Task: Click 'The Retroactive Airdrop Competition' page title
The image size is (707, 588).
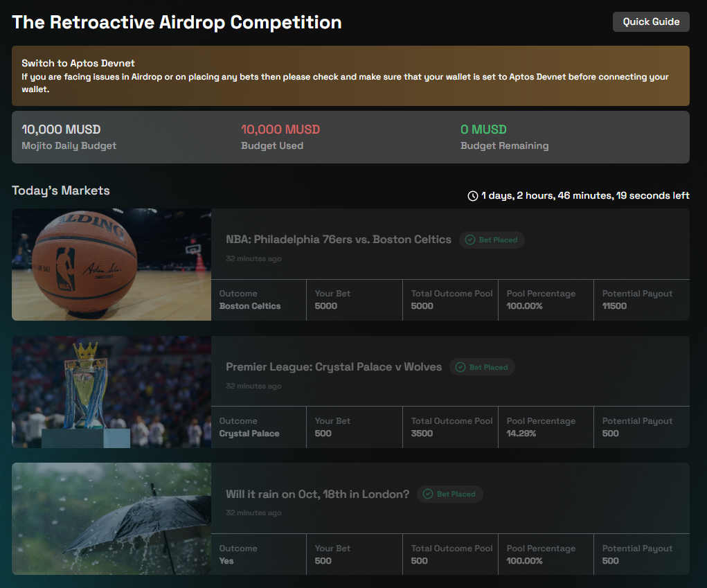Action: pyautogui.click(x=177, y=22)
